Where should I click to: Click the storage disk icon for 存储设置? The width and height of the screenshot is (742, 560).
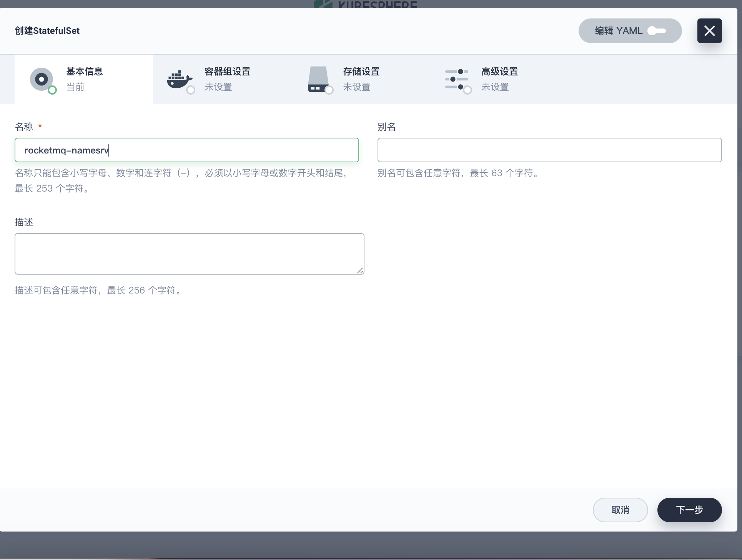click(318, 79)
